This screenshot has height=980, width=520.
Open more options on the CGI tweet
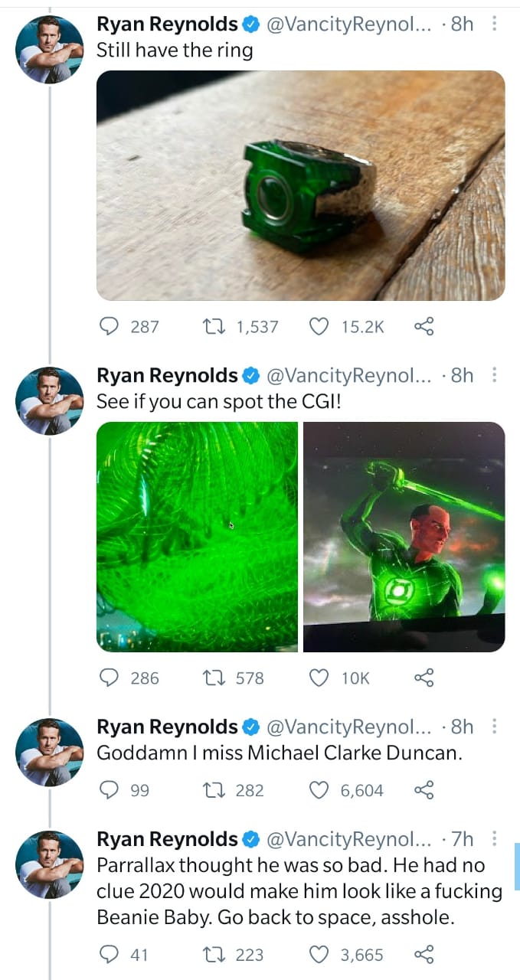(x=494, y=375)
